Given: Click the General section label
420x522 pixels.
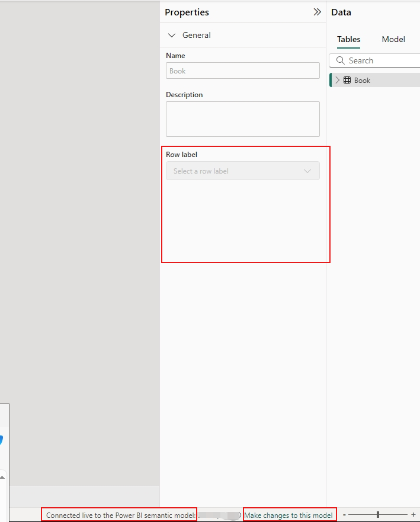Looking at the screenshot, I should point(196,36).
